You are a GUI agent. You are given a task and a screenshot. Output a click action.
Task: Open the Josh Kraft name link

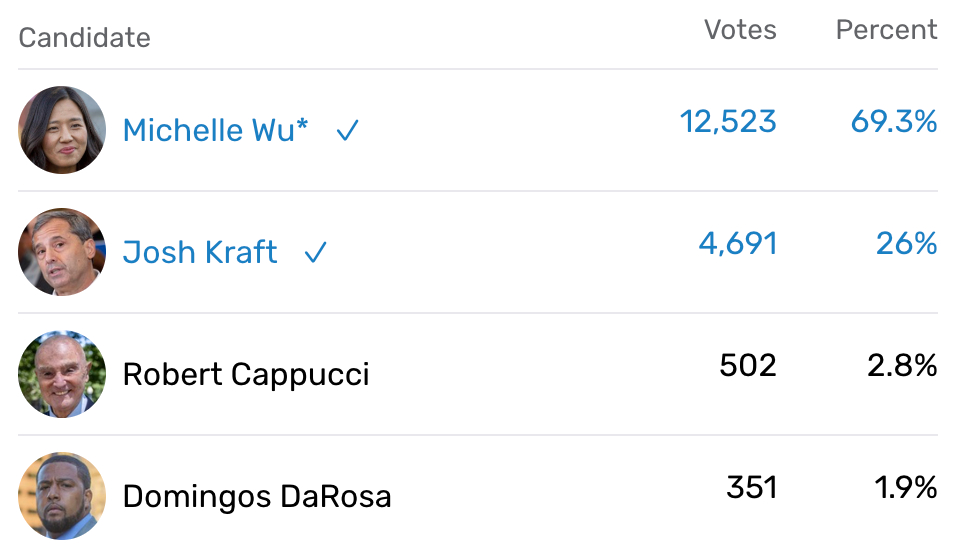click(200, 252)
